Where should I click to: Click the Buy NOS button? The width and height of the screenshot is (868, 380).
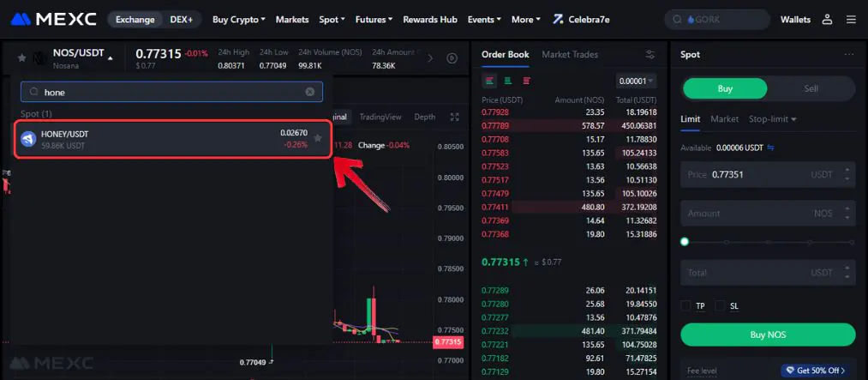(x=768, y=335)
